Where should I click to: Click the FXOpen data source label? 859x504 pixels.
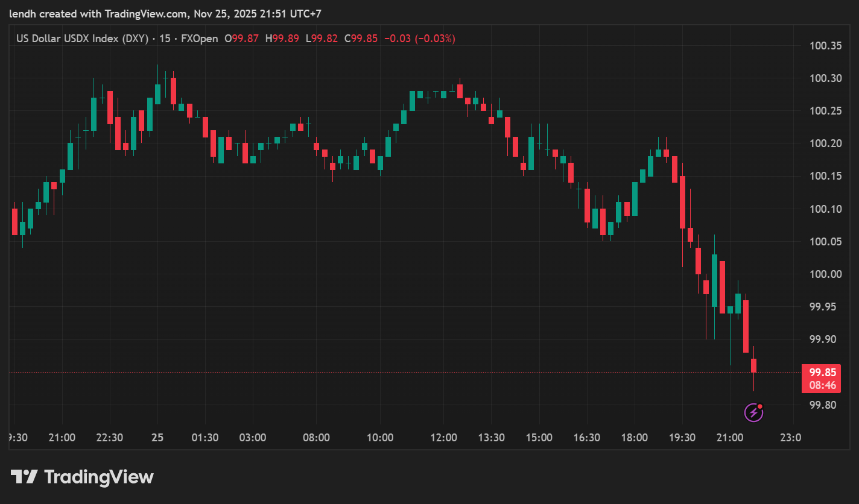[199, 39]
